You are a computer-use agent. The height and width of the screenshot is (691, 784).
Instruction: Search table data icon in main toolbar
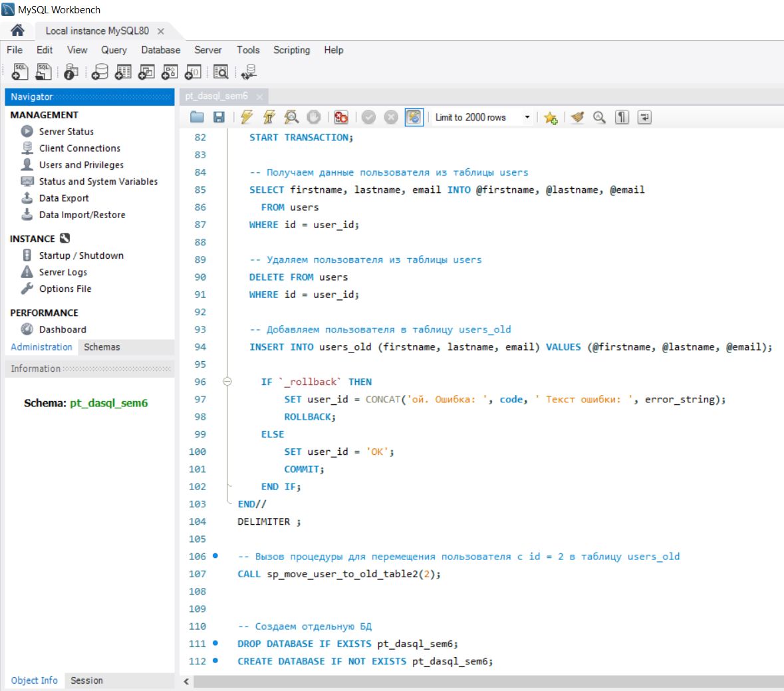[221, 72]
